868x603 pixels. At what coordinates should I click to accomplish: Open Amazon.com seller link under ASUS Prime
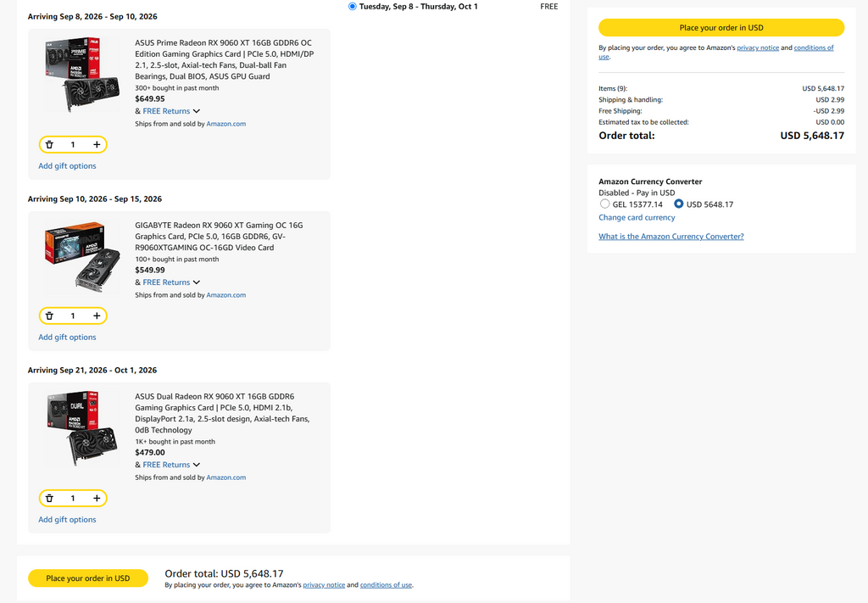pos(225,124)
